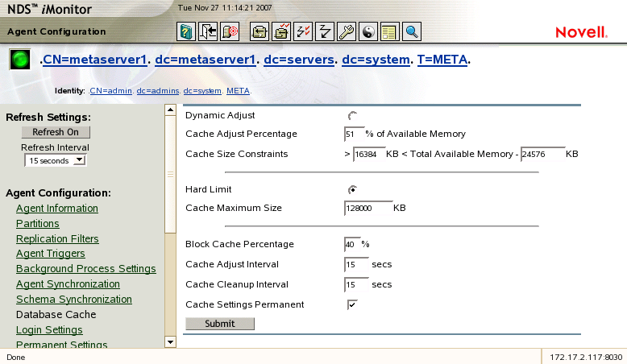Click the 172.17.2.117:8030 status bar address
Image resolution: width=627 pixels, height=364 pixels.
[586, 358]
